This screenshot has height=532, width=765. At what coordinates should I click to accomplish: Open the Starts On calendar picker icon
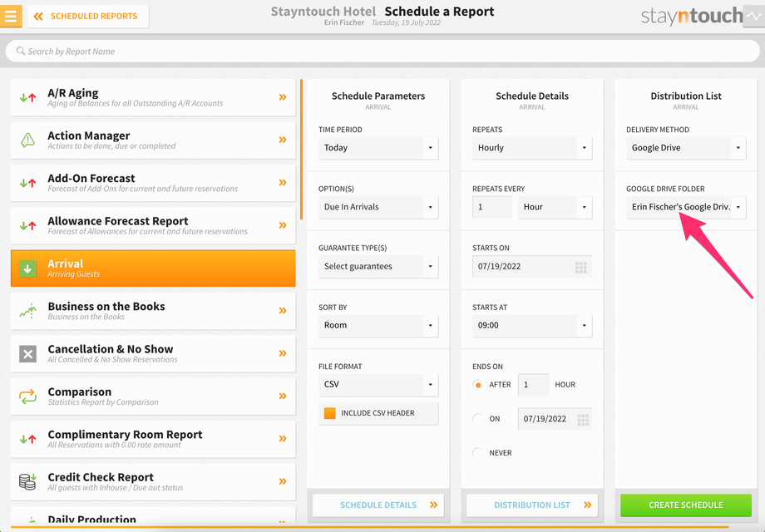click(x=580, y=267)
